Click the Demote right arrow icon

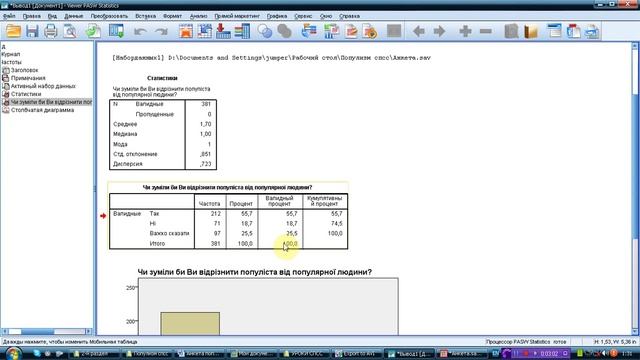coord(439,31)
